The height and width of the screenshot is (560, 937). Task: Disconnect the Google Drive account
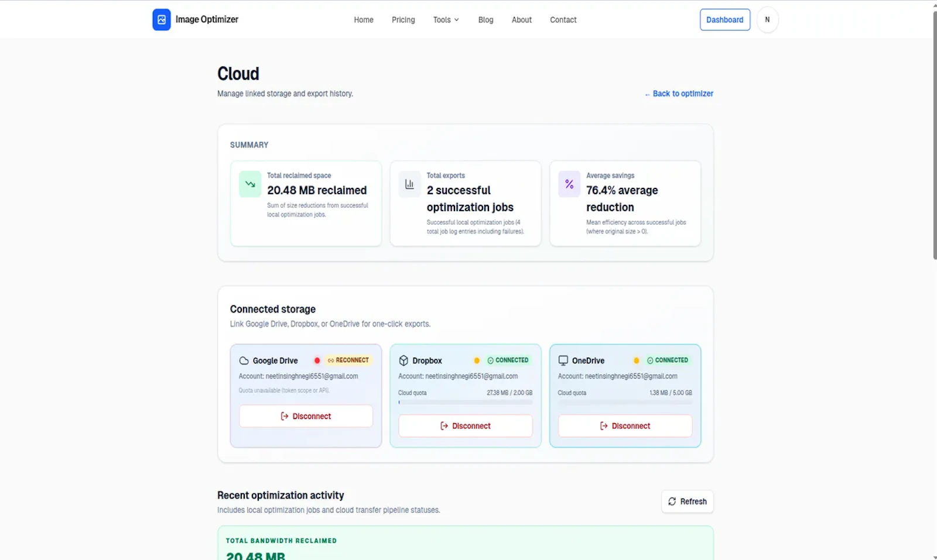coord(306,416)
